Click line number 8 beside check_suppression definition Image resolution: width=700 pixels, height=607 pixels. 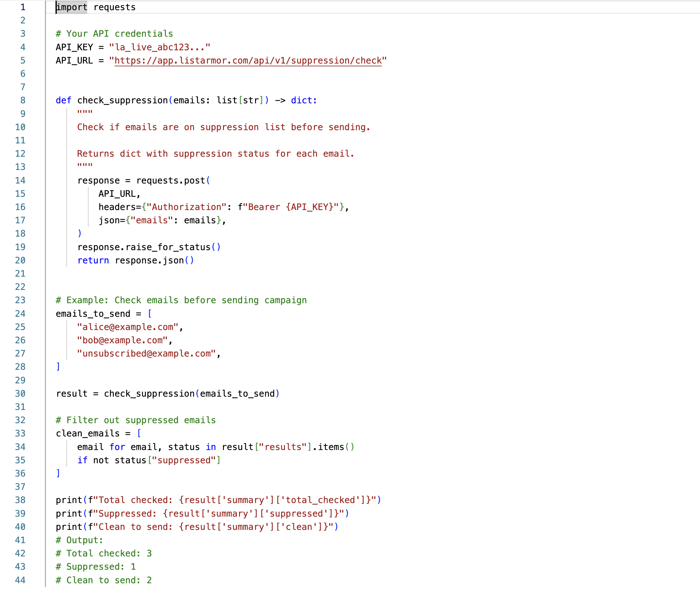click(22, 100)
